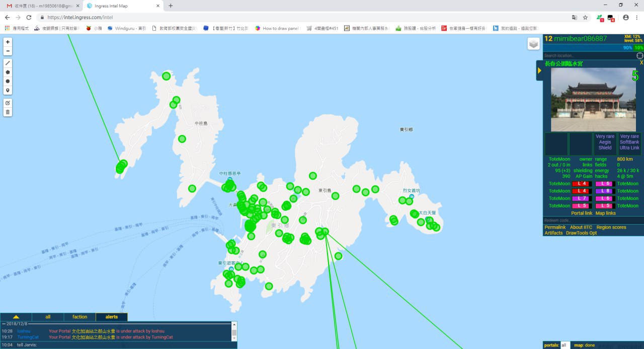Click the browser address bar URL
644x349 pixels.
pos(80,17)
